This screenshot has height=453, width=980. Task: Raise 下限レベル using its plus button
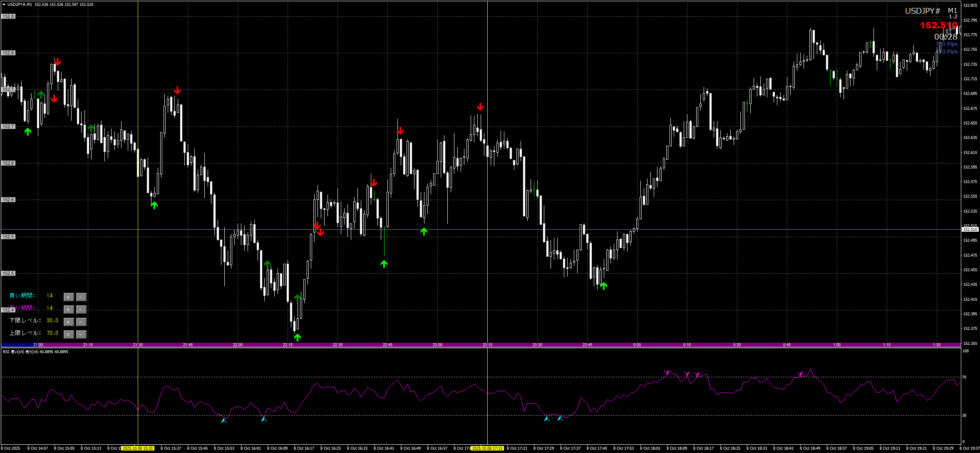coord(69,322)
